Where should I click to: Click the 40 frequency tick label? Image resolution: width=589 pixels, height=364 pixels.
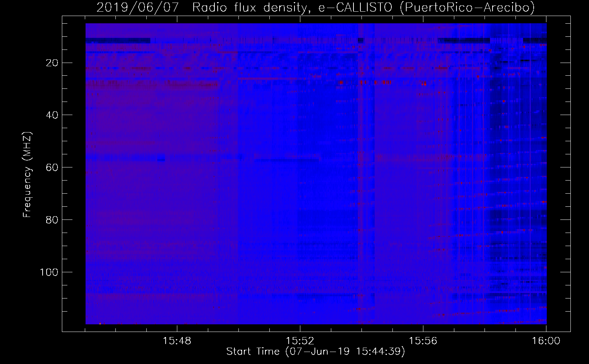[x=52, y=115]
